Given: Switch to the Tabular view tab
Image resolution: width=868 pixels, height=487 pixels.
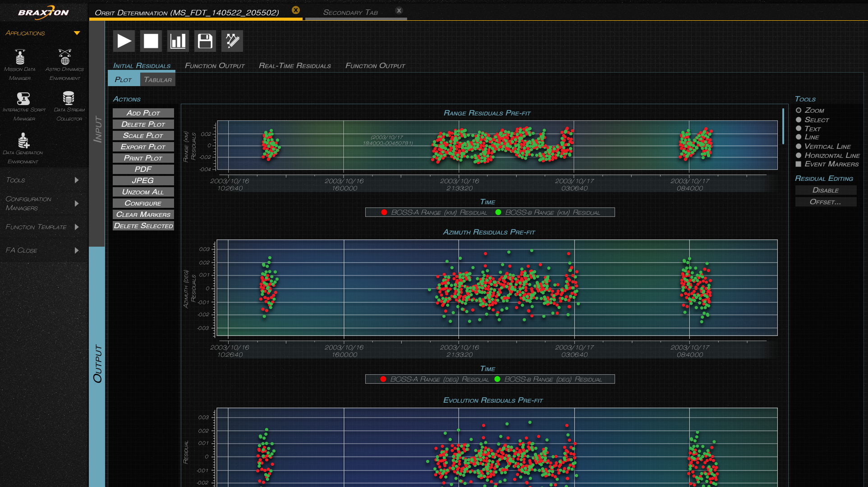Looking at the screenshot, I should (x=157, y=79).
